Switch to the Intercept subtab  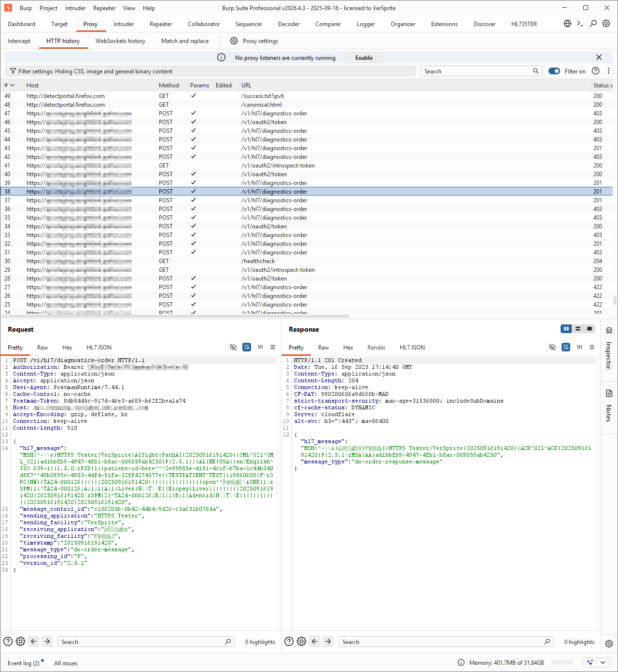19,41
